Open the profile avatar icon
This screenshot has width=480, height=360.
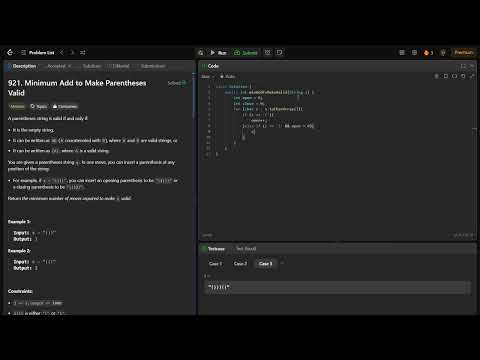(443, 53)
